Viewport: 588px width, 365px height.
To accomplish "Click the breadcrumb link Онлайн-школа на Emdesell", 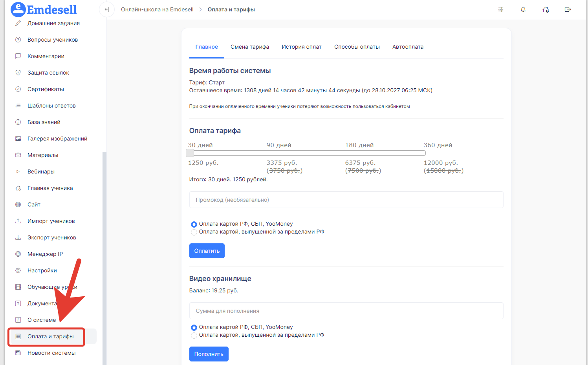I will 157,9.
